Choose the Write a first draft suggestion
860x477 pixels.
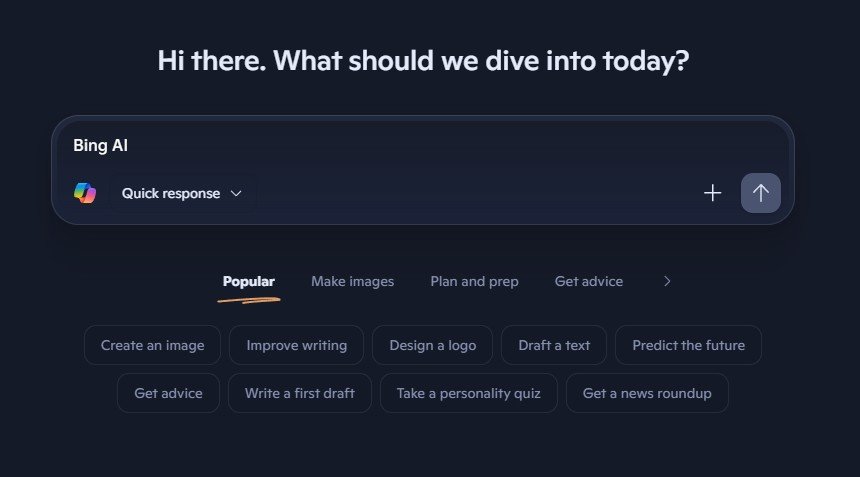(x=300, y=393)
